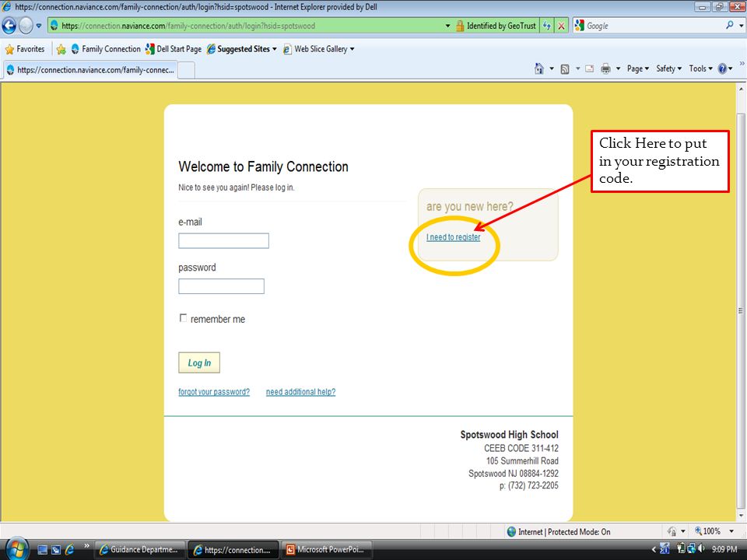Click the taskbar clock 9:09 PM

(x=724, y=550)
